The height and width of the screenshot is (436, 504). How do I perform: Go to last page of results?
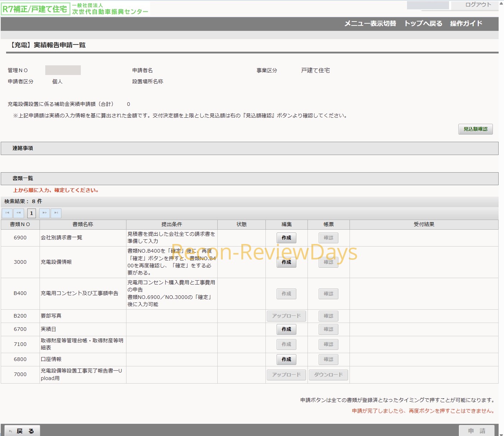pyautogui.click(x=56, y=213)
